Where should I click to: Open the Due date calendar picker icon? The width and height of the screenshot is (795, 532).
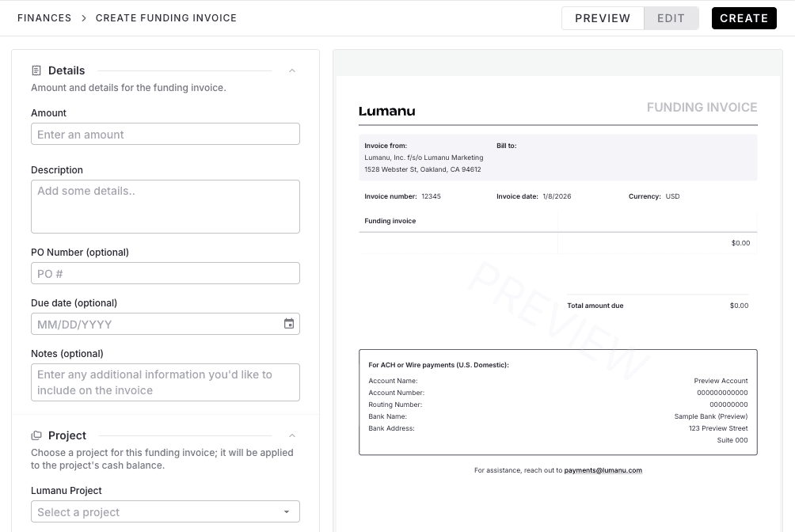tap(289, 324)
